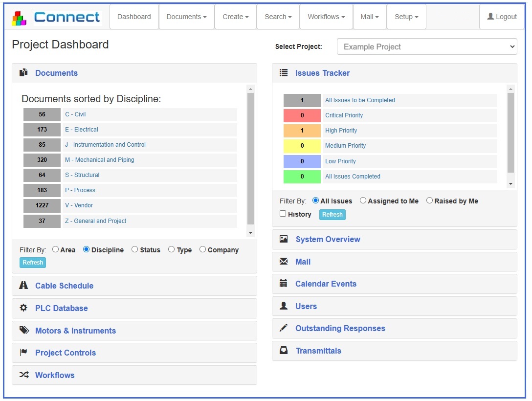The image size is (532, 401).
Task: Open the Setup dropdown menu
Action: [406, 17]
